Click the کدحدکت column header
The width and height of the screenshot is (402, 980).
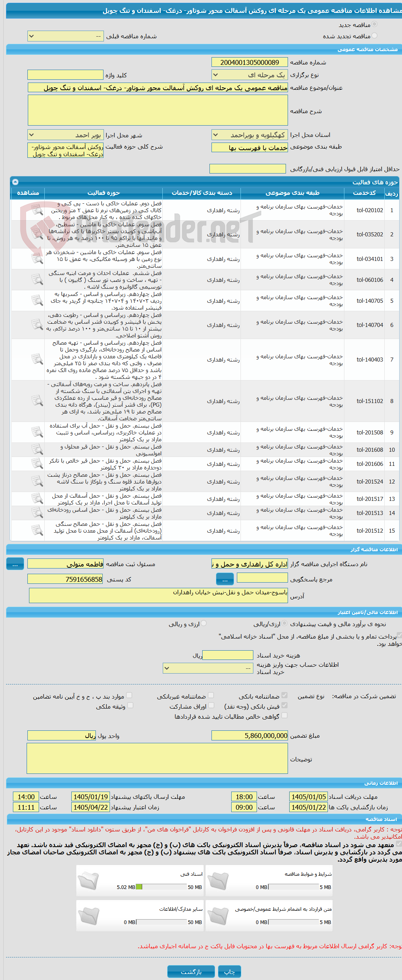tap(365, 193)
